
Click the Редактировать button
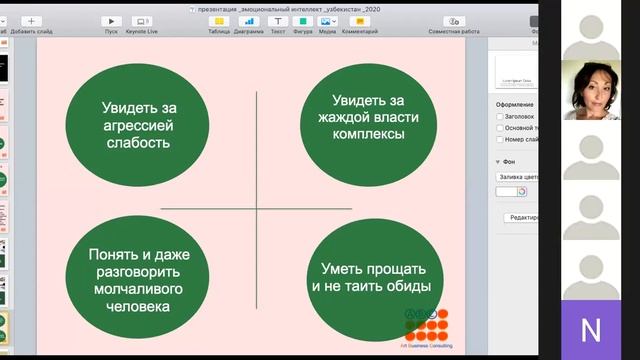point(521,218)
